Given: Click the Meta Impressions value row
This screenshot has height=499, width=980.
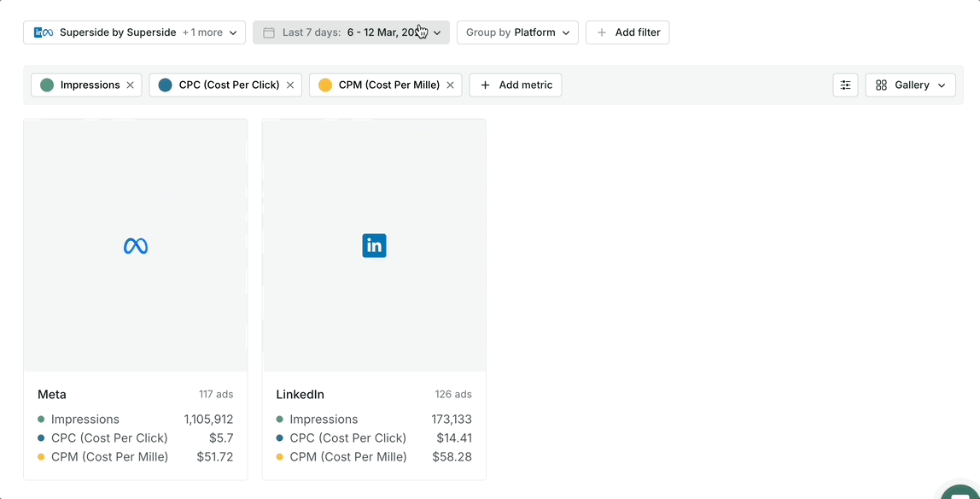Looking at the screenshot, I should (135, 420).
